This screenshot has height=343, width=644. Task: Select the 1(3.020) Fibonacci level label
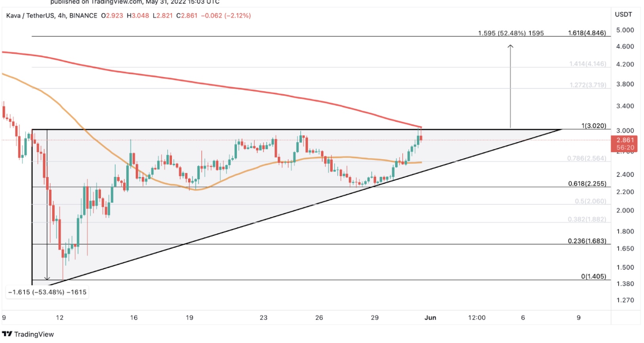pyautogui.click(x=594, y=126)
